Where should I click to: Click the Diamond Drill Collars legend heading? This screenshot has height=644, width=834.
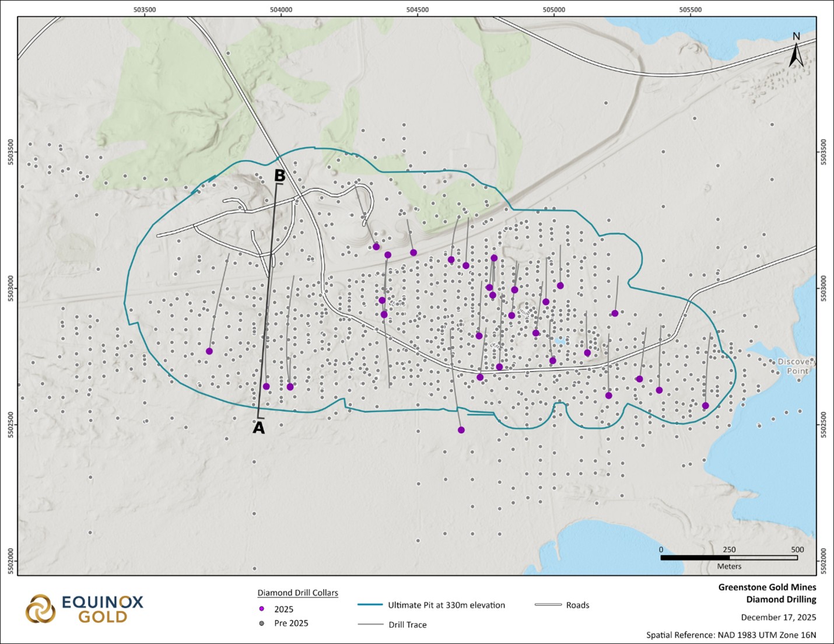click(x=297, y=593)
